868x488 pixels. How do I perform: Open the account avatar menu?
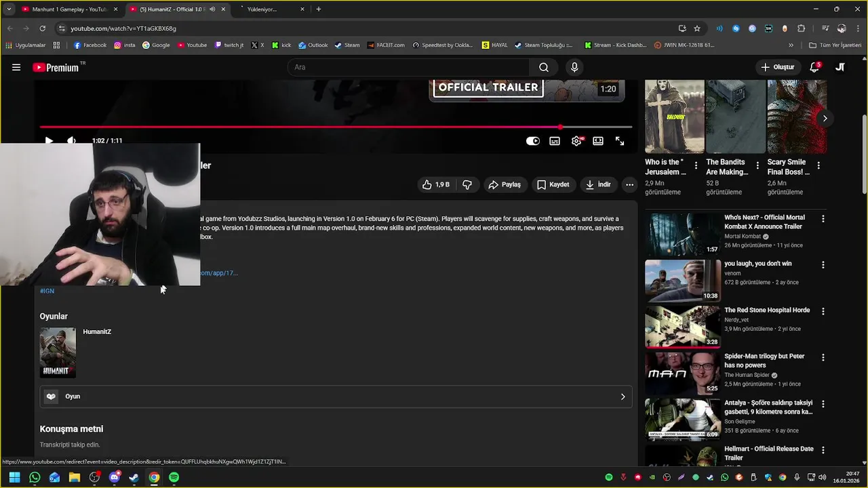click(840, 67)
